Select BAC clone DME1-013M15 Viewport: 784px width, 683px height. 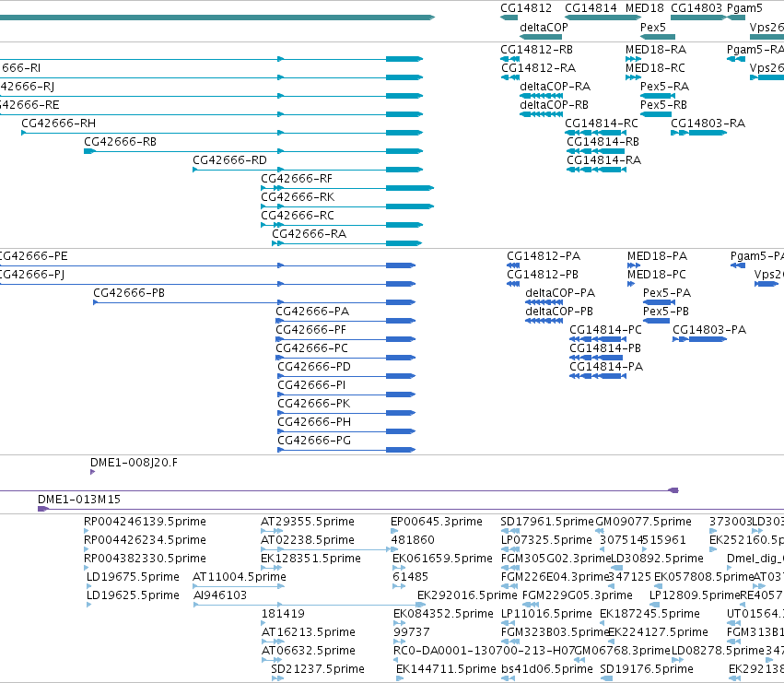(x=79, y=500)
